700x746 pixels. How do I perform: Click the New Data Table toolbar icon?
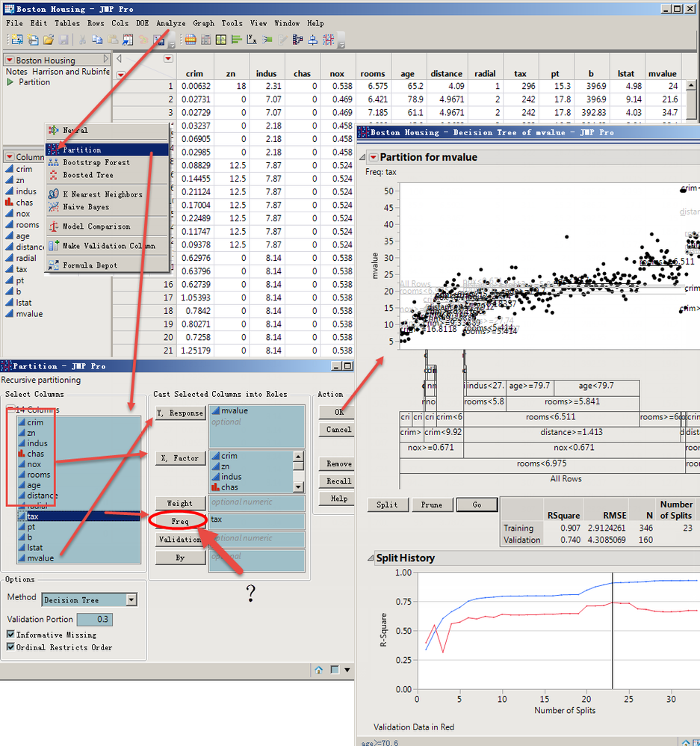[17, 40]
